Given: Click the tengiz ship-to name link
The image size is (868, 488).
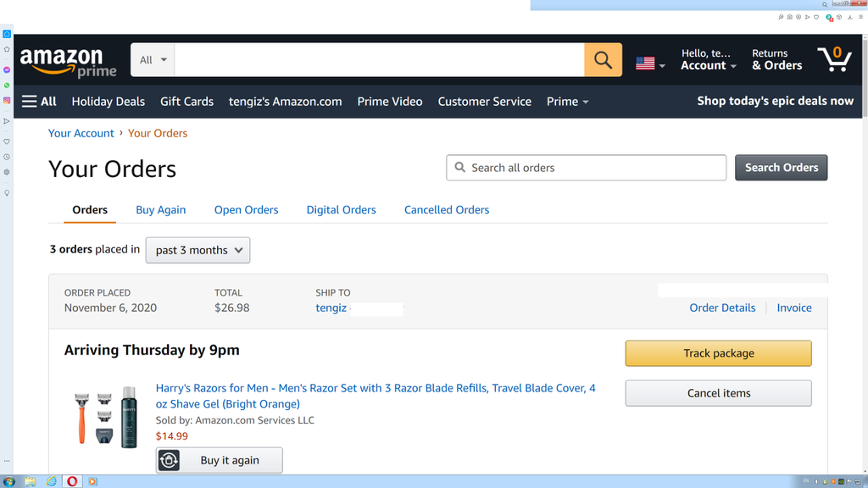Looking at the screenshot, I should (331, 308).
